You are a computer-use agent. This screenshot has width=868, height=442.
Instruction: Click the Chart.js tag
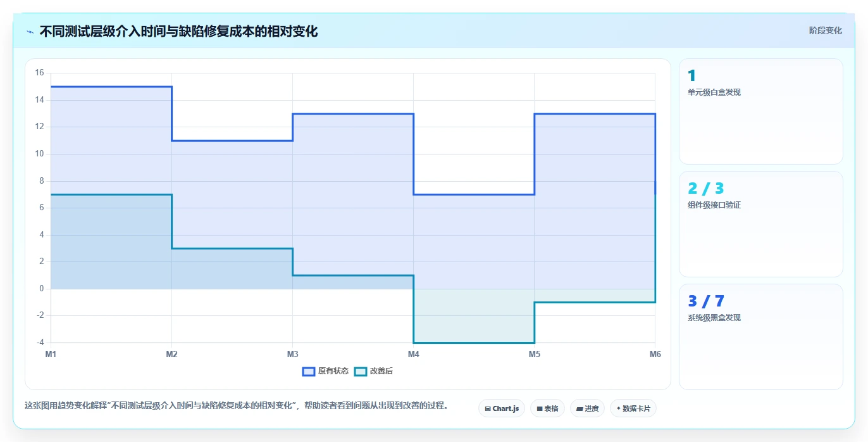(x=502, y=408)
